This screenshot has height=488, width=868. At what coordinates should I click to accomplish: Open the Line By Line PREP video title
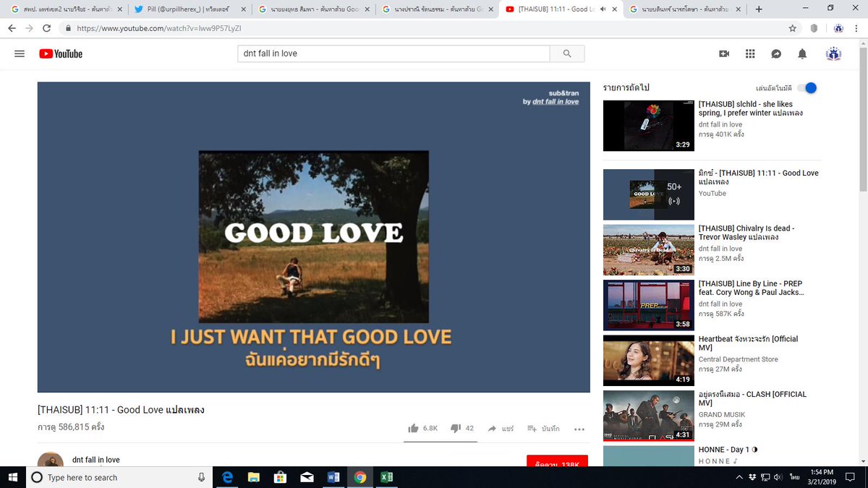click(x=751, y=288)
